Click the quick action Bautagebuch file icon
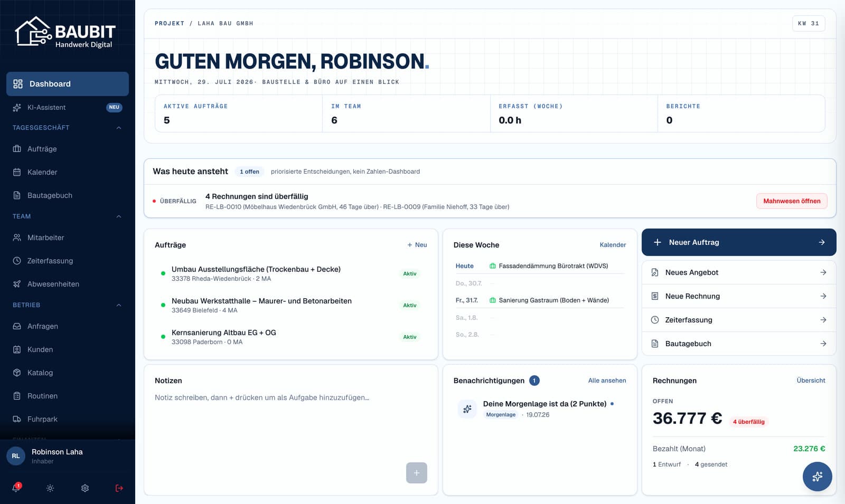Image resolution: width=845 pixels, height=504 pixels. (655, 344)
